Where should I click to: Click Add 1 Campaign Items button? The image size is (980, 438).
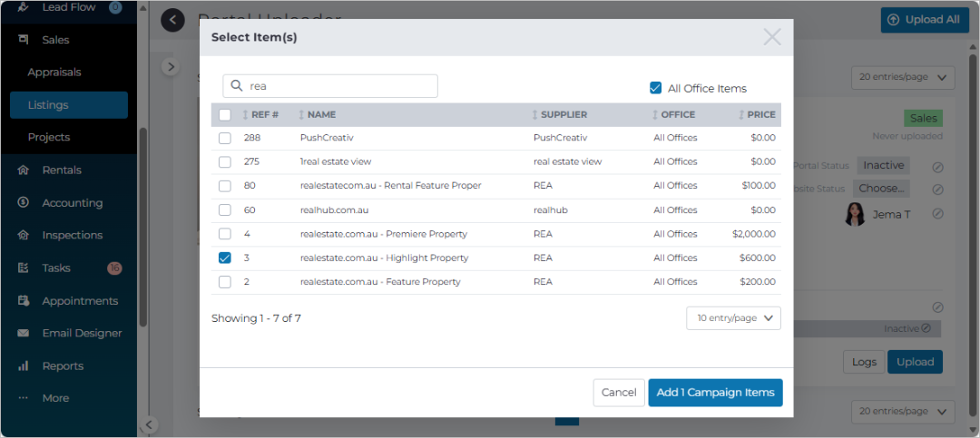pyautogui.click(x=716, y=393)
